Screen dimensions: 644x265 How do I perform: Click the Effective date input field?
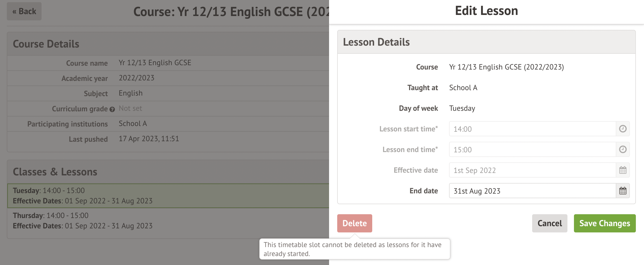click(x=532, y=170)
